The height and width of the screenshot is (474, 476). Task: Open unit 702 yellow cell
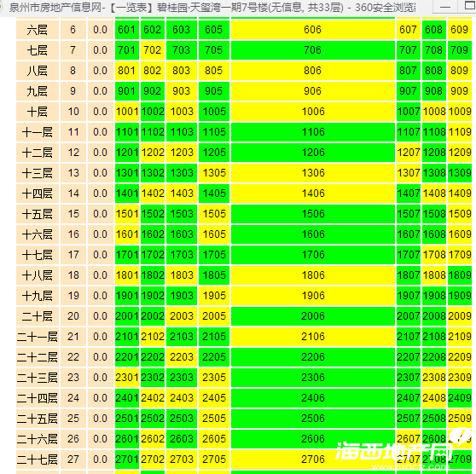click(152, 50)
